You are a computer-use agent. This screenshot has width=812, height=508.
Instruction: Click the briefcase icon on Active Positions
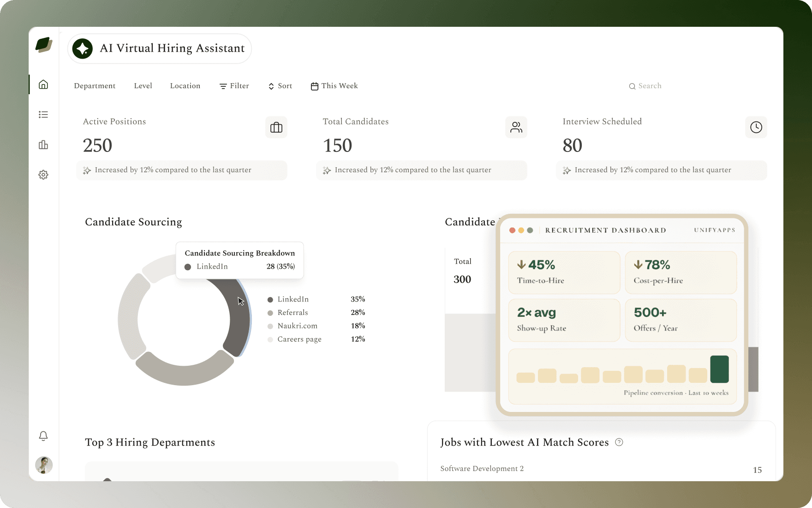276,127
